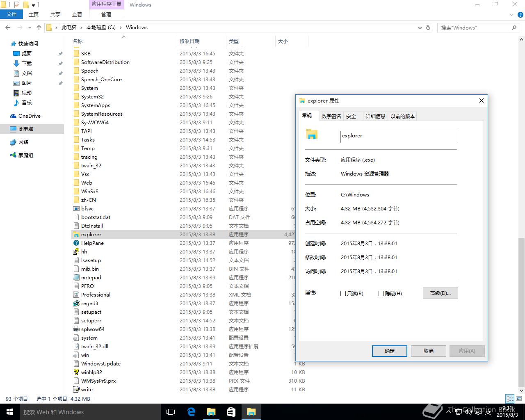This screenshot has height=420, width=525.
Task: Open address bar history dropdown
Action: click(420, 27)
